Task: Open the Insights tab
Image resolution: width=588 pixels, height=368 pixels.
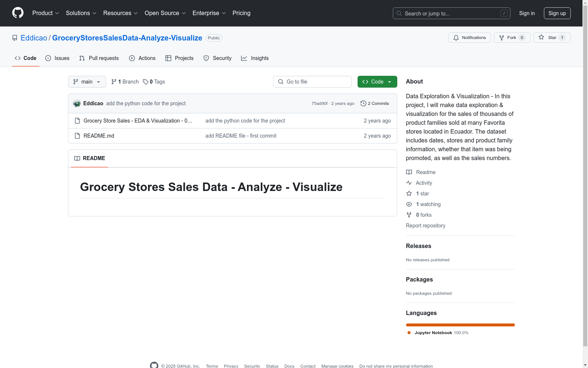Action: point(255,58)
